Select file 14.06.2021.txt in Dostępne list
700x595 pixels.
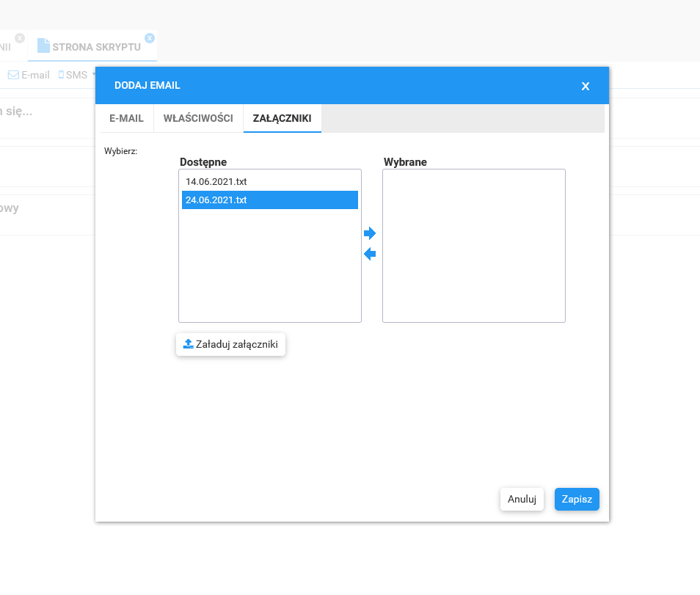216,181
